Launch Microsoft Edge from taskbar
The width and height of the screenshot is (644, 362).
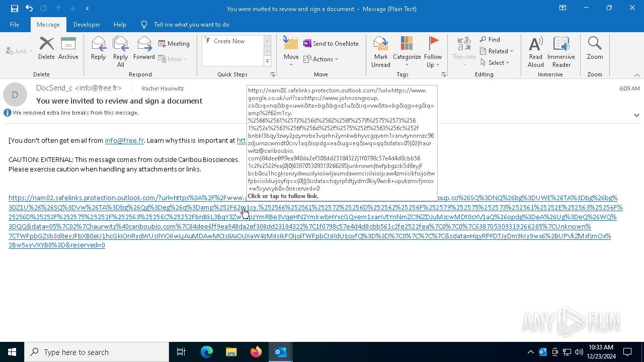(x=207, y=352)
